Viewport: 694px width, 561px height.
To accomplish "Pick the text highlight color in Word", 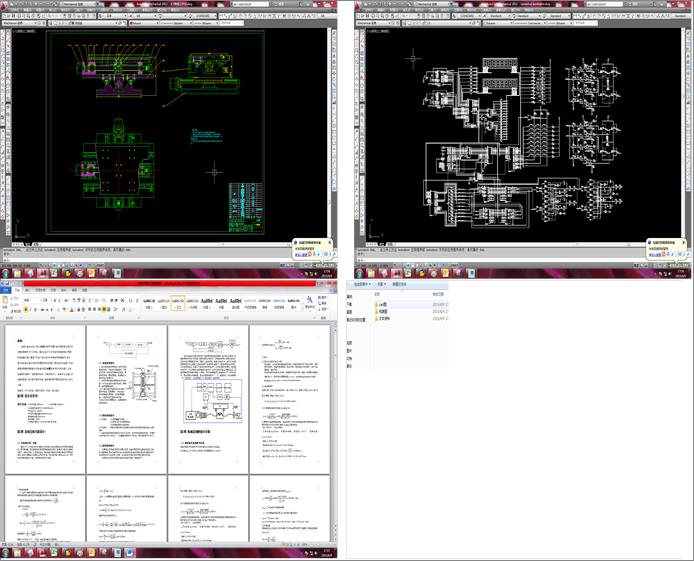I will point(65,310).
